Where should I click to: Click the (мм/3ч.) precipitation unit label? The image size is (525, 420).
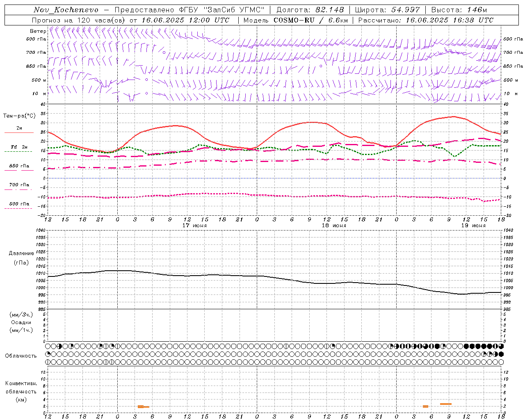click(x=21, y=315)
